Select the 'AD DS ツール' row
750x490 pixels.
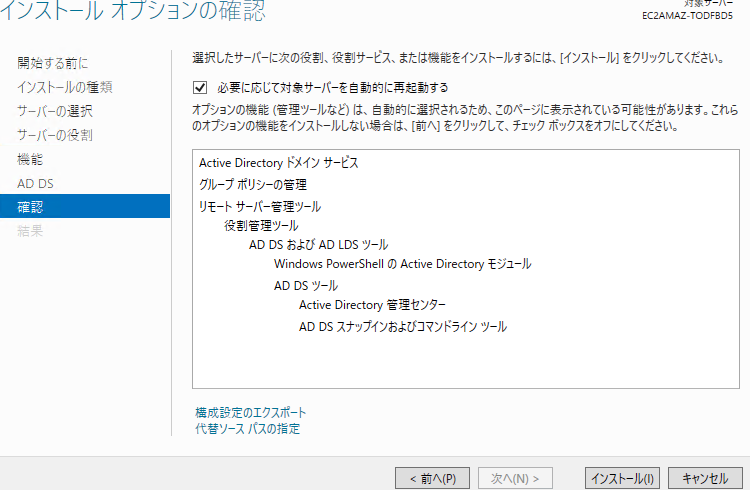click(306, 286)
